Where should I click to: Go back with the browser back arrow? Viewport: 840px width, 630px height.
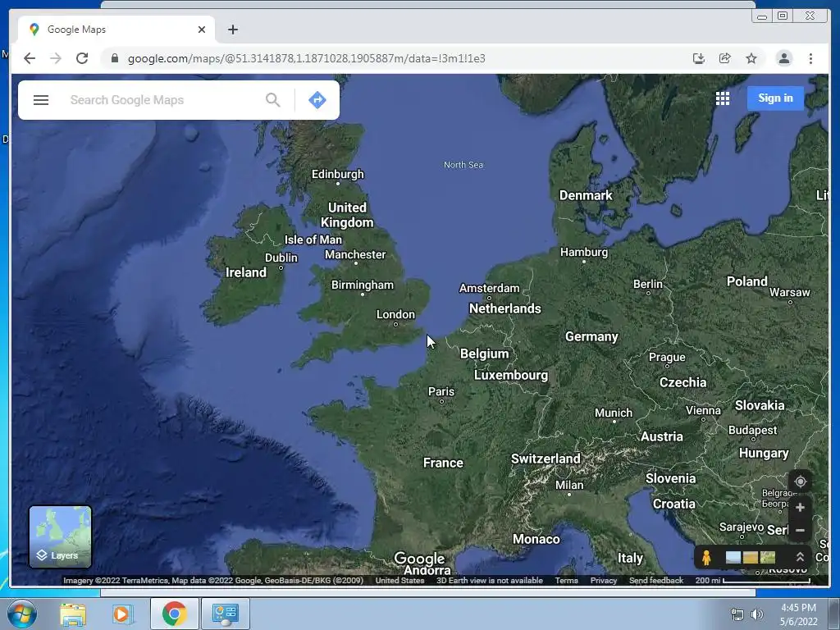(x=30, y=58)
